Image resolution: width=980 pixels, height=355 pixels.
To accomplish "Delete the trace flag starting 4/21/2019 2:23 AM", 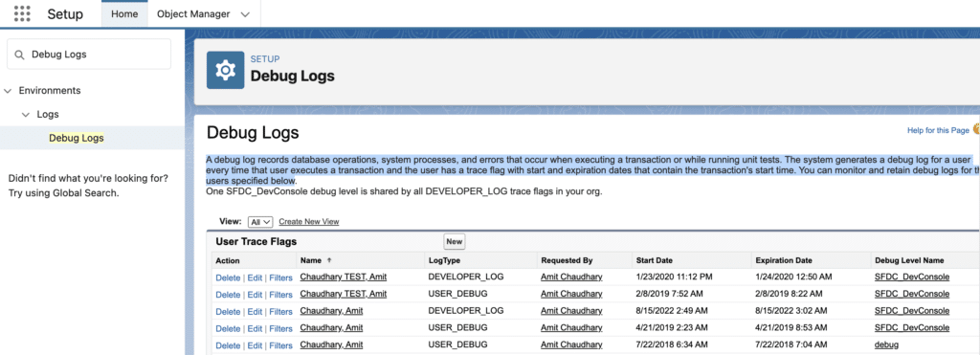I will point(228,328).
